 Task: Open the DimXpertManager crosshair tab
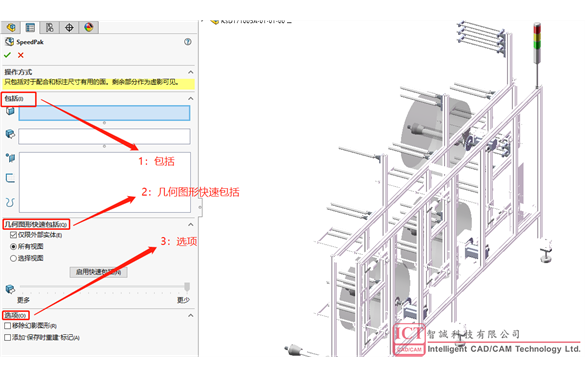69,27
